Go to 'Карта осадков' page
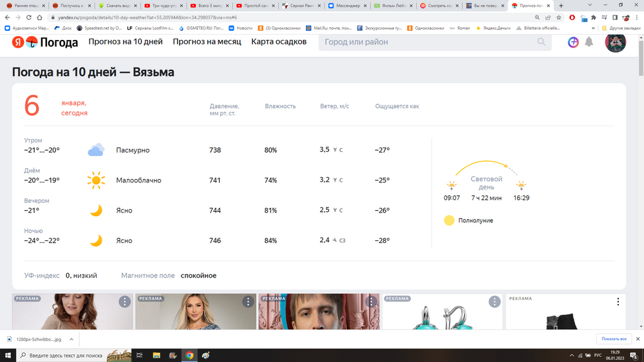The image size is (644, 362). pyautogui.click(x=279, y=42)
